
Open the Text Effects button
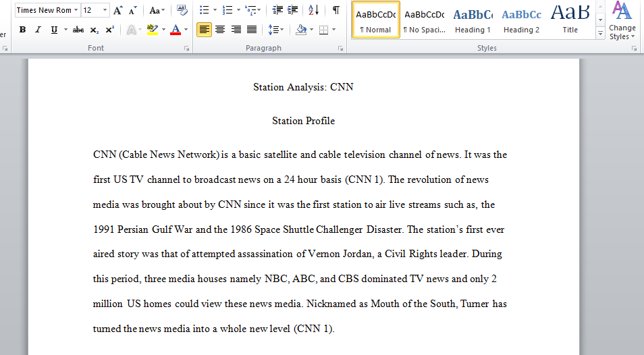pyautogui.click(x=131, y=30)
